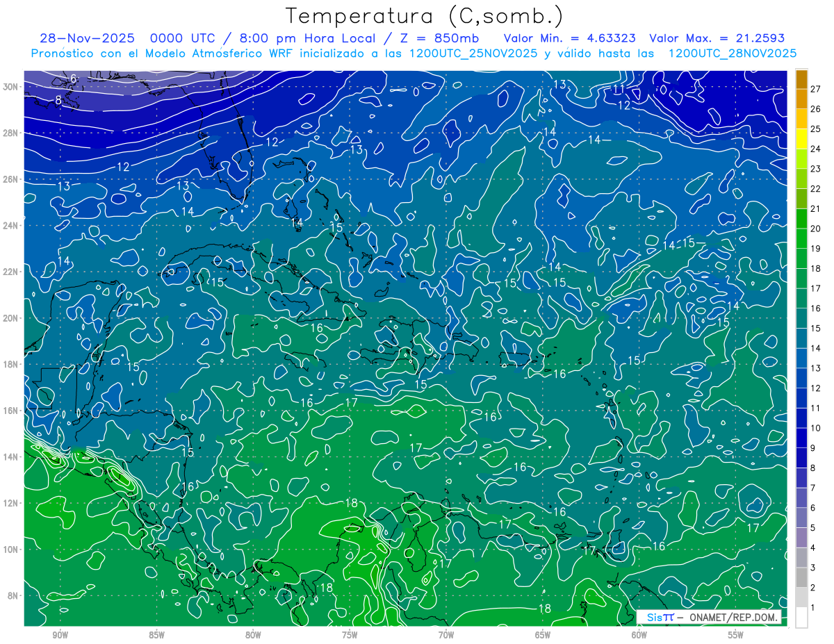Click the "10" label on the color legend
Viewport: 834px width, 644px height.
tap(815, 428)
